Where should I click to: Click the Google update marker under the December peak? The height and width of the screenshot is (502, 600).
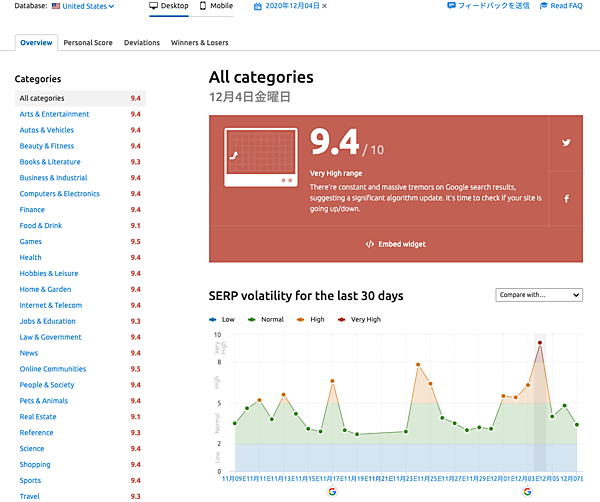(528, 491)
